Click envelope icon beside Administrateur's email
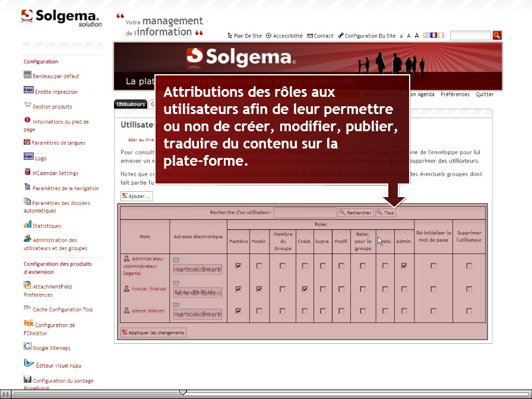This screenshot has width=532, height=399. [x=176, y=260]
